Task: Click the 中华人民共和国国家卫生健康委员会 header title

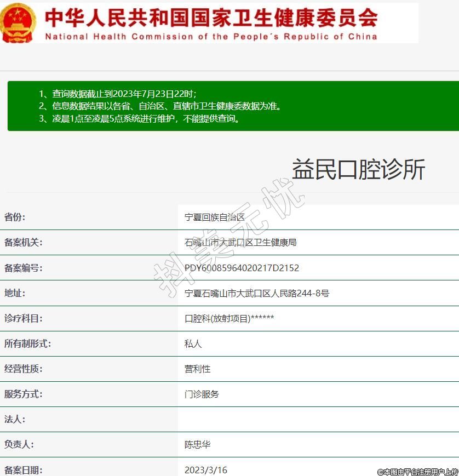Action: (x=211, y=17)
